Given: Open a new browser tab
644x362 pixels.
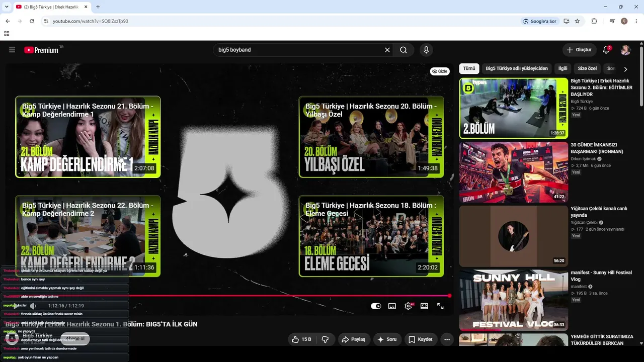Looking at the screenshot, I should [98, 7].
